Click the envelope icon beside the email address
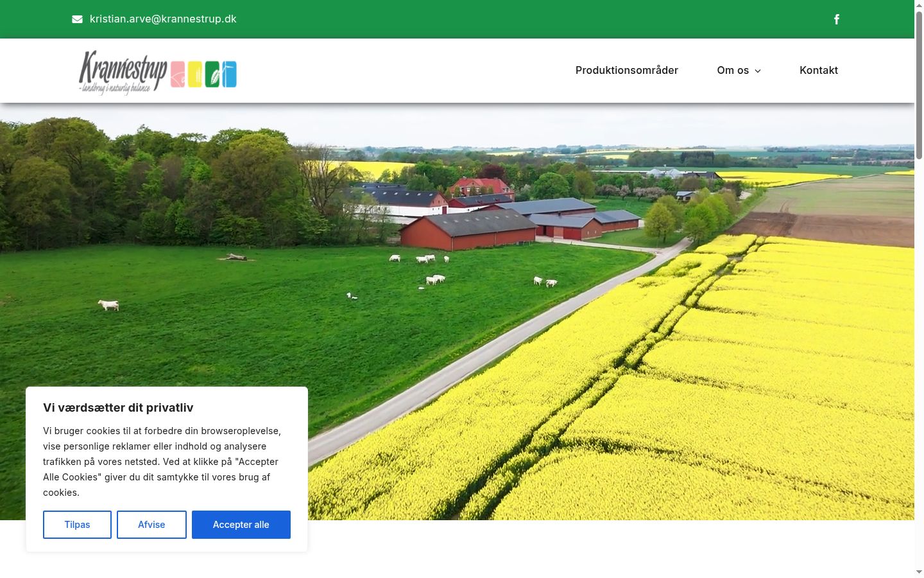 pyautogui.click(x=77, y=19)
